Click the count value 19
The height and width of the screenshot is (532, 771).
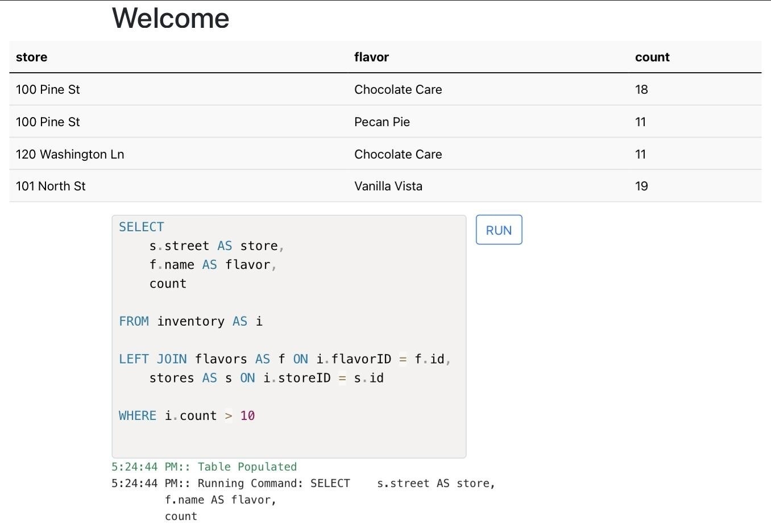pyautogui.click(x=641, y=186)
